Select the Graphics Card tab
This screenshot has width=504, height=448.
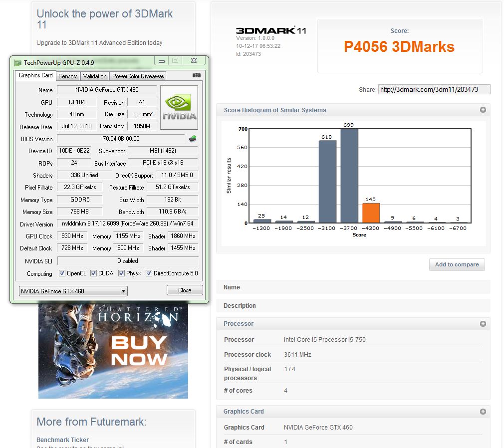click(x=35, y=75)
